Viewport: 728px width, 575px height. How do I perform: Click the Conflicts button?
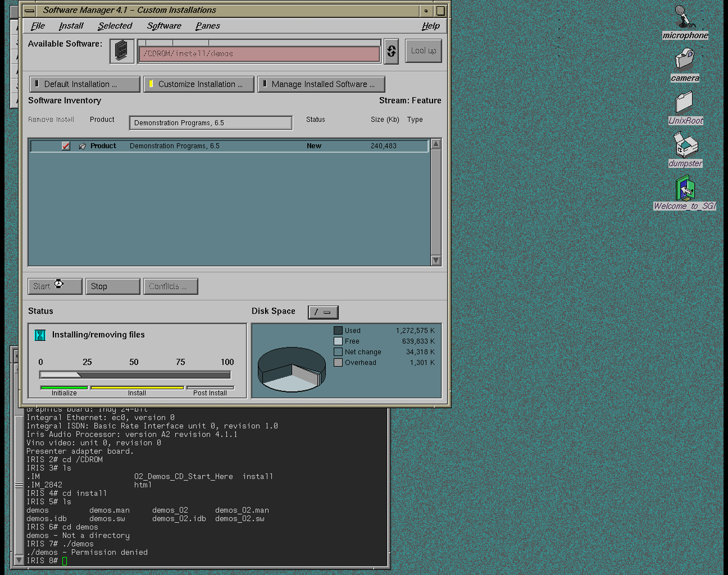pos(171,286)
